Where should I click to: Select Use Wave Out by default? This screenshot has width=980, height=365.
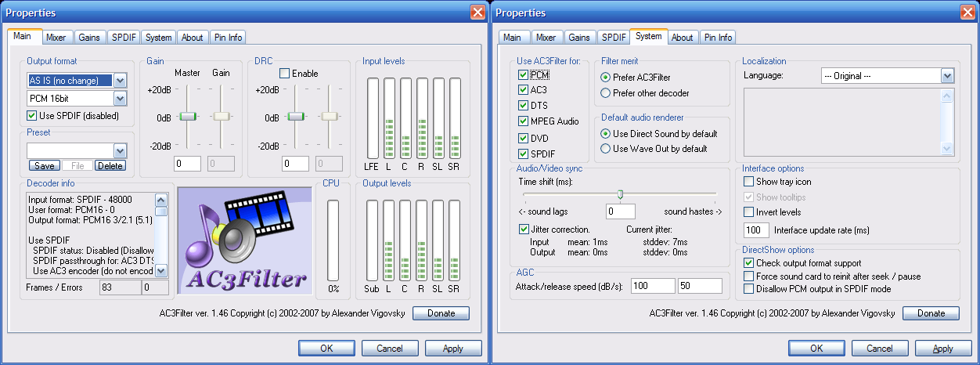point(605,149)
